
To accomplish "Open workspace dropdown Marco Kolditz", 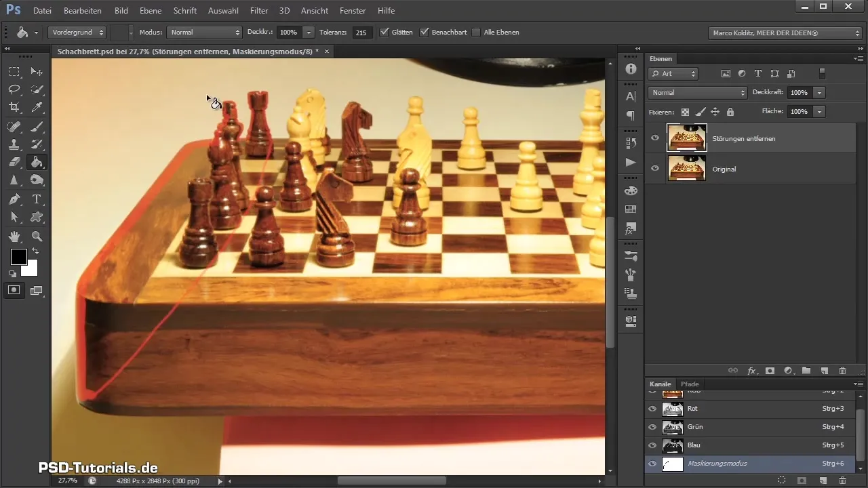I will point(785,32).
